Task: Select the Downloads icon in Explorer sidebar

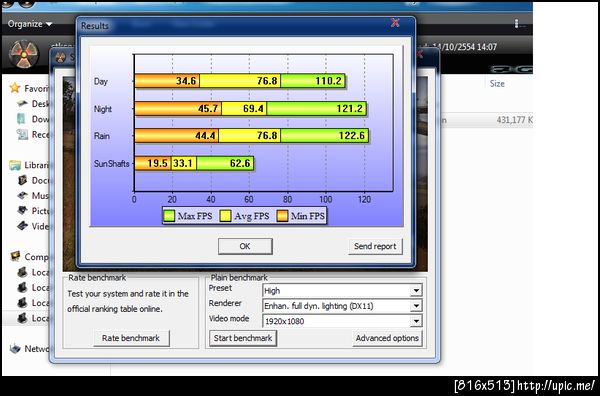Action: pyautogui.click(x=22, y=119)
